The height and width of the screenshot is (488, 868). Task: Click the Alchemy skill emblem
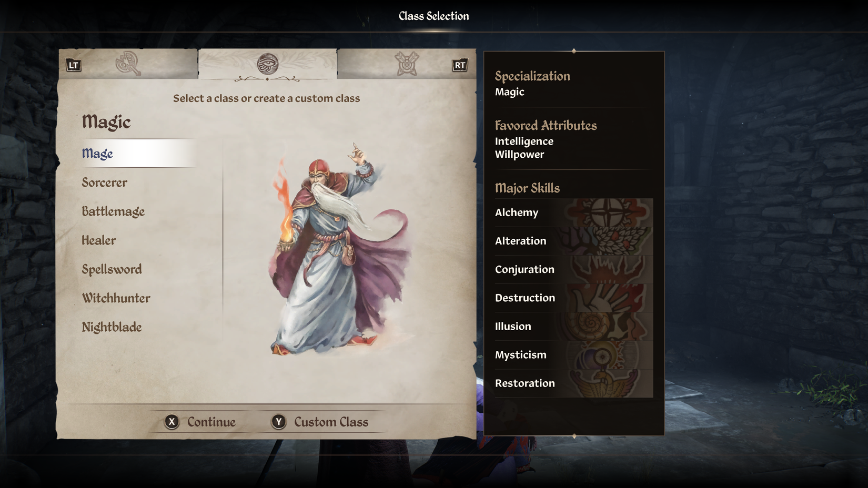click(x=608, y=212)
